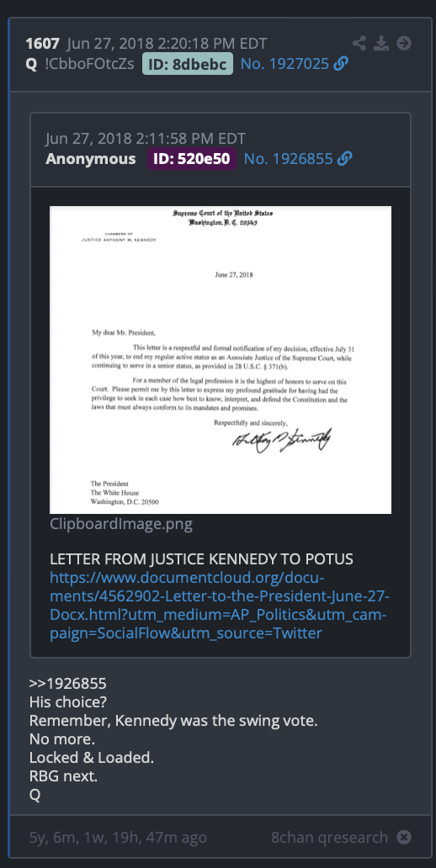Screen dimensions: 436x868
Task: Click the chain link icon beside No. 1926855
Action: pos(344,159)
